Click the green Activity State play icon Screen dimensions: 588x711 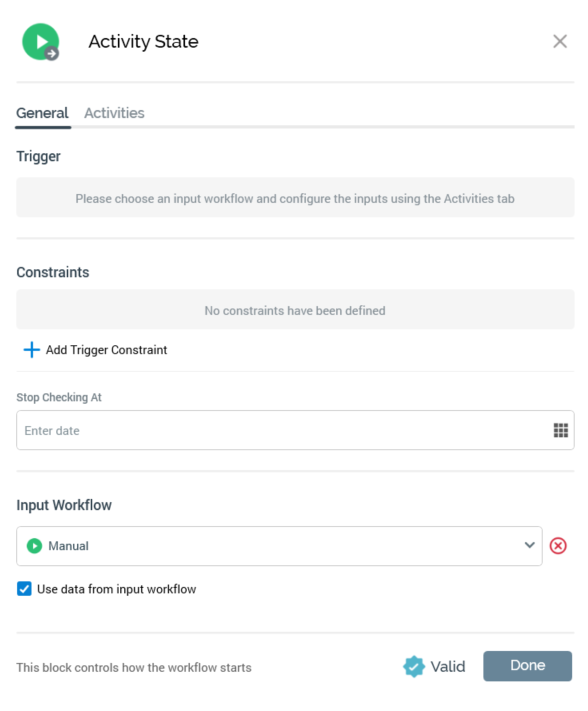[40, 42]
